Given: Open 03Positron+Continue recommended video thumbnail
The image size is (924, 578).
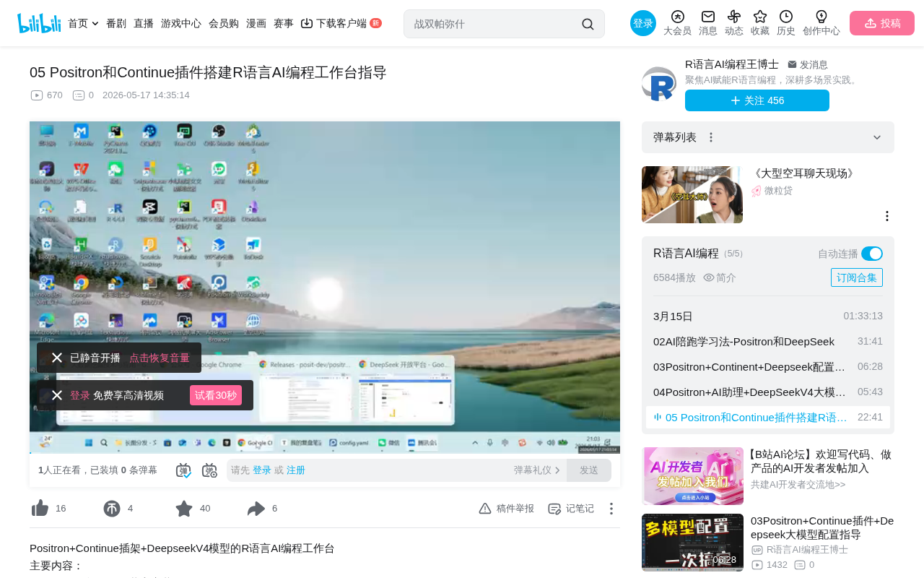Looking at the screenshot, I should coord(693,543).
